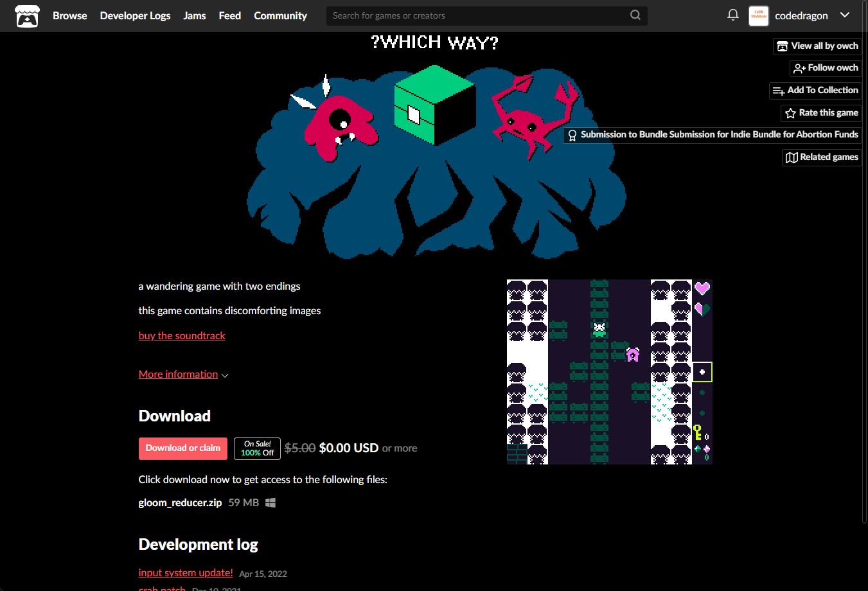Click the crossed-out $5.00 price
Screen dimensions: 868x591
pyautogui.click(x=300, y=448)
